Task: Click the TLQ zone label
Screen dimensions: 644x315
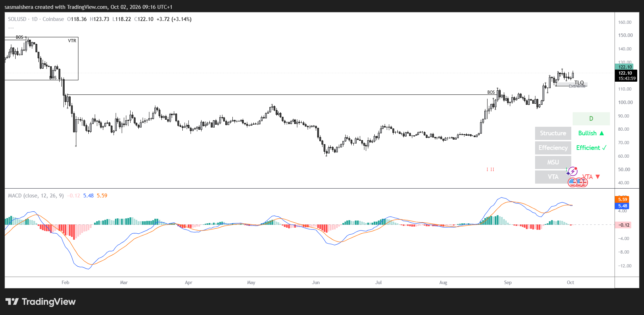Action: [579, 83]
